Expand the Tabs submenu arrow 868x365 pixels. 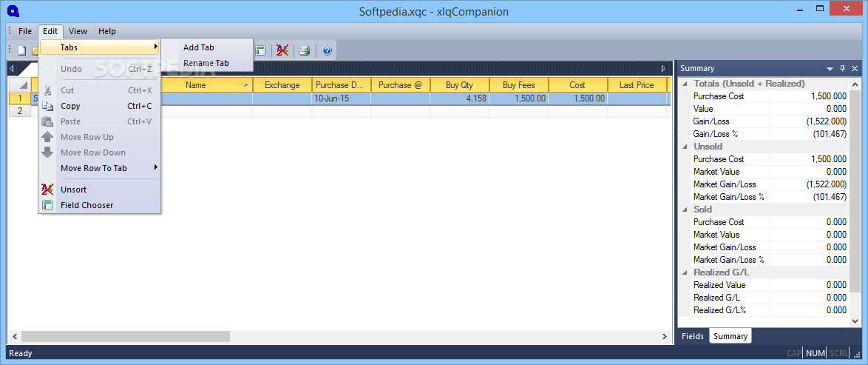pyautogui.click(x=156, y=47)
